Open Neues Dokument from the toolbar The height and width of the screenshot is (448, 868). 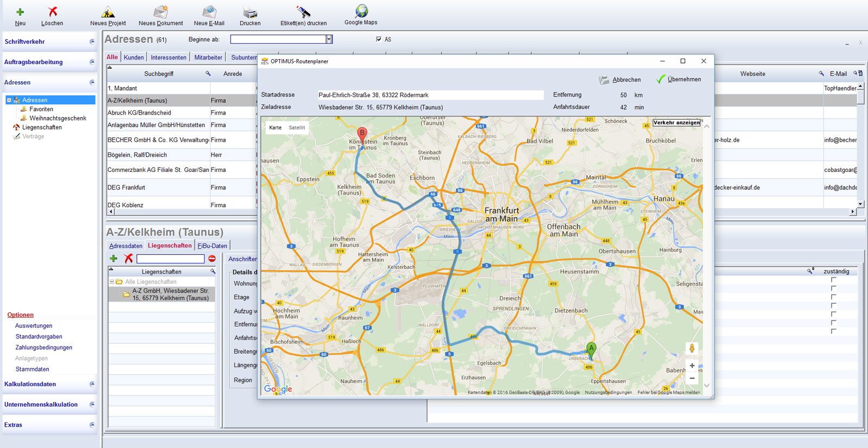[161, 16]
